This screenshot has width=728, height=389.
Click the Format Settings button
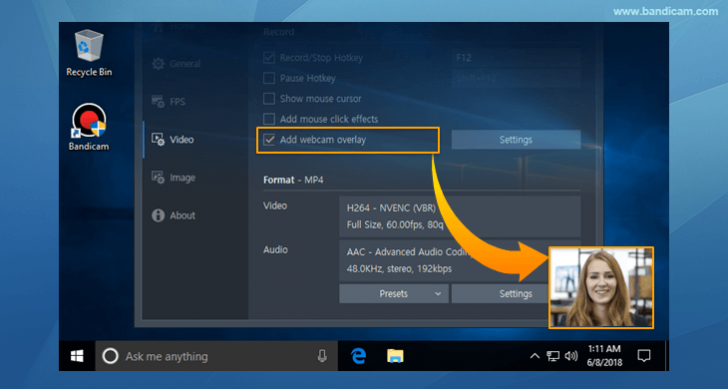point(500,294)
